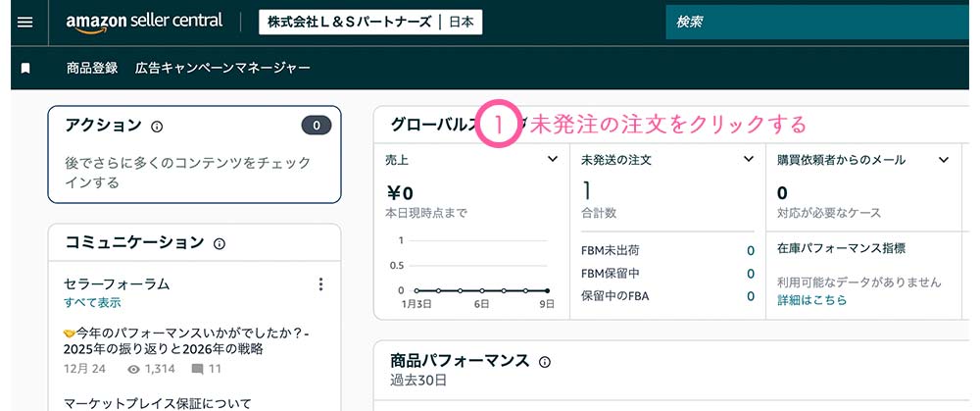The height and width of the screenshot is (411, 980).
Task: Expand the 未発送の注文 dropdown chevron
Action: (748, 159)
